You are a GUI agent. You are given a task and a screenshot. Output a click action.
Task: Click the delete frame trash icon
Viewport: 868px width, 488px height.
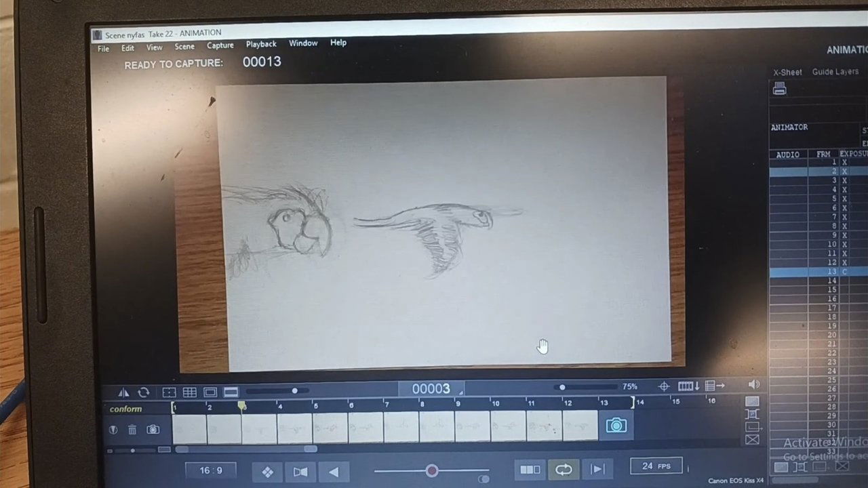pos(132,430)
